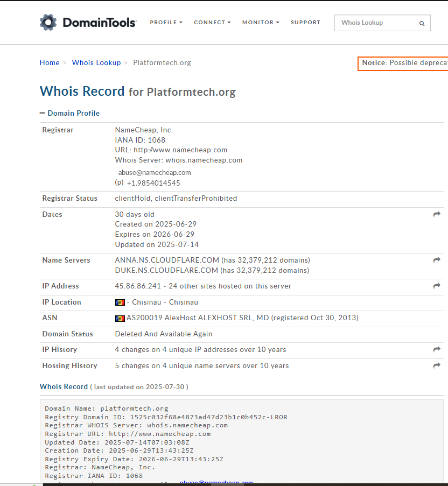Click the Registry Domain ID line

tap(166, 417)
